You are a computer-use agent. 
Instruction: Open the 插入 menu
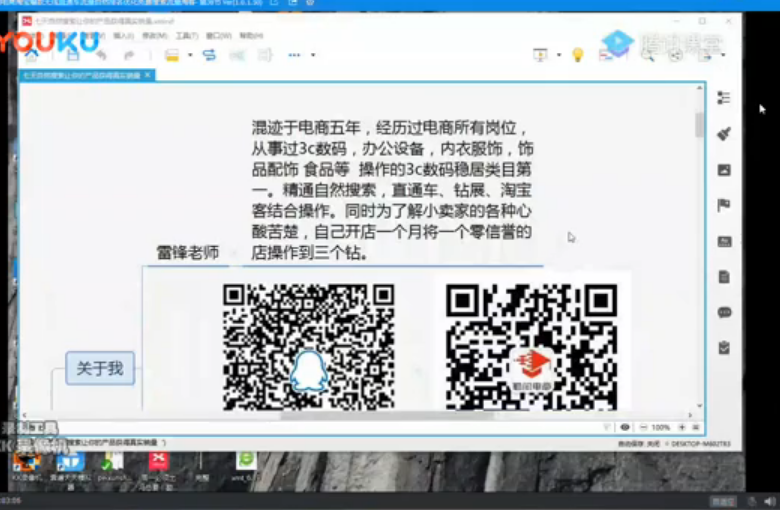coord(123,36)
